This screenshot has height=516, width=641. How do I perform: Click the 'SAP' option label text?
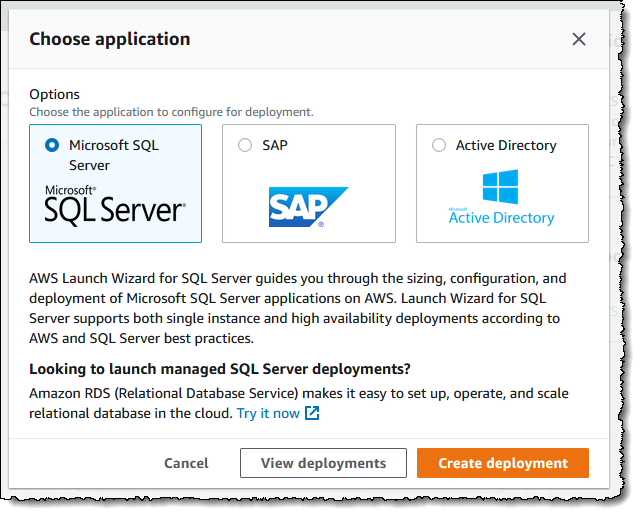pyautogui.click(x=275, y=145)
